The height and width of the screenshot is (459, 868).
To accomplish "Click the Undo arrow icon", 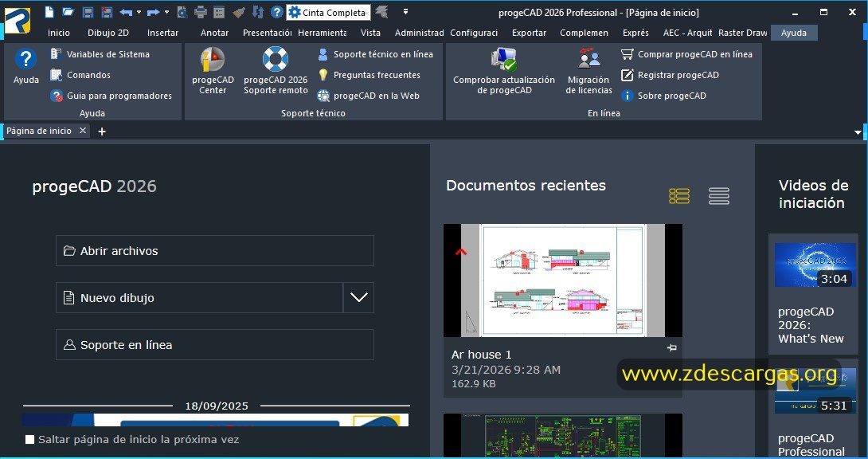I will [x=126, y=12].
